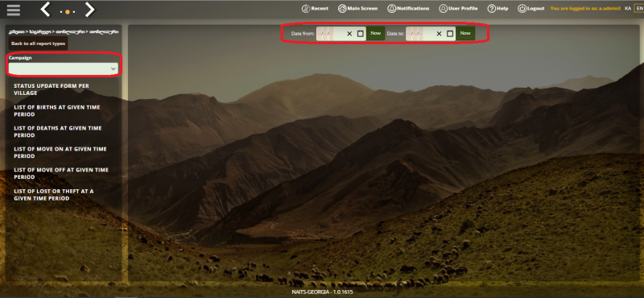The image size is (644, 298).
Task: Open the Recent items list
Action: 315,9
